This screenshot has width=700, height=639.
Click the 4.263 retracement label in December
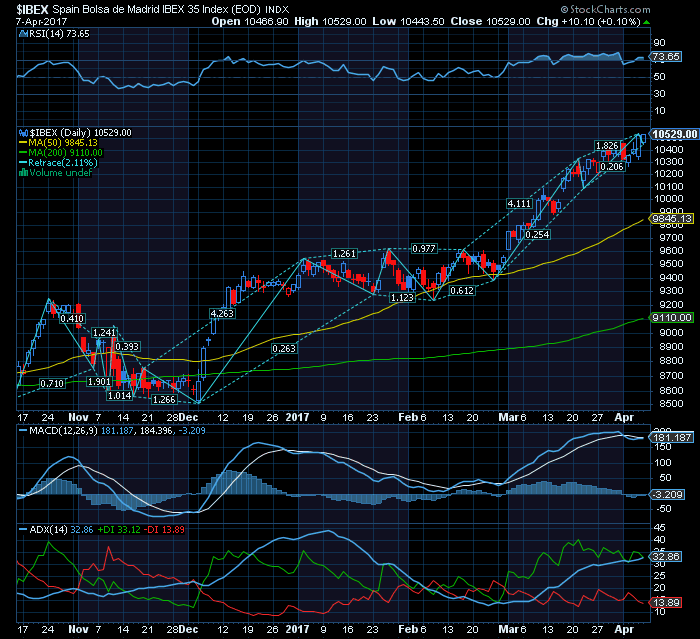tap(221, 313)
